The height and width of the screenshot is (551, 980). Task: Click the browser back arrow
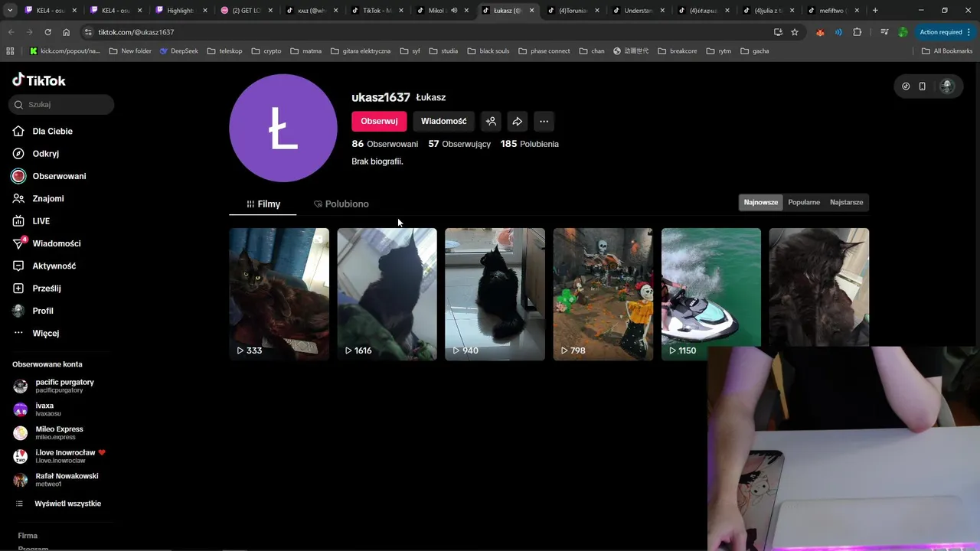11,32
